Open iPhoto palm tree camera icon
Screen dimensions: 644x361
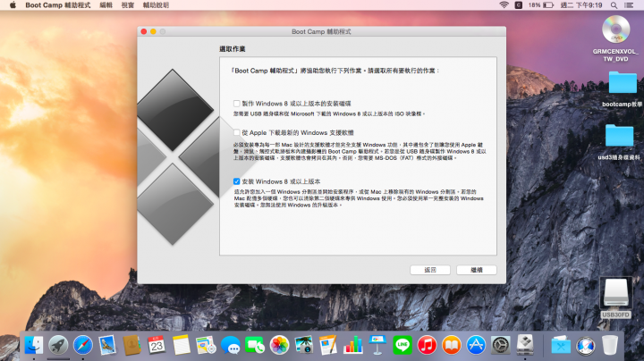(304, 345)
